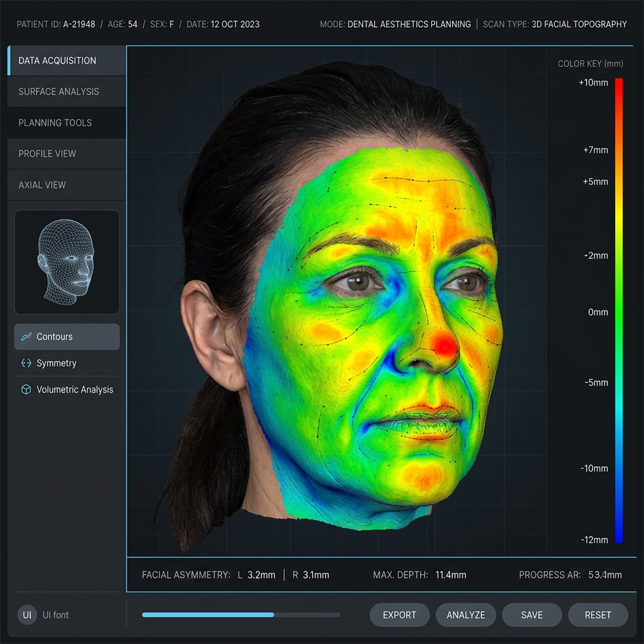Click the 'COLOR KEY (mm)' heading

pyautogui.click(x=590, y=64)
